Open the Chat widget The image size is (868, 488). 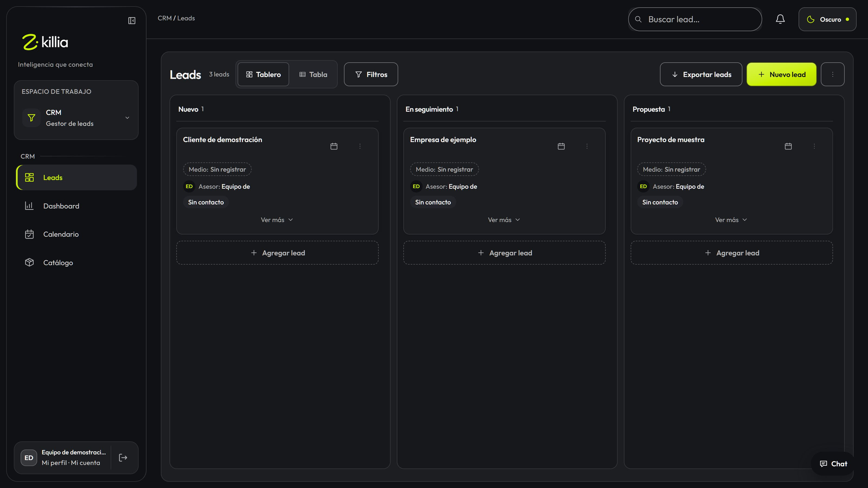[x=833, y=464]
